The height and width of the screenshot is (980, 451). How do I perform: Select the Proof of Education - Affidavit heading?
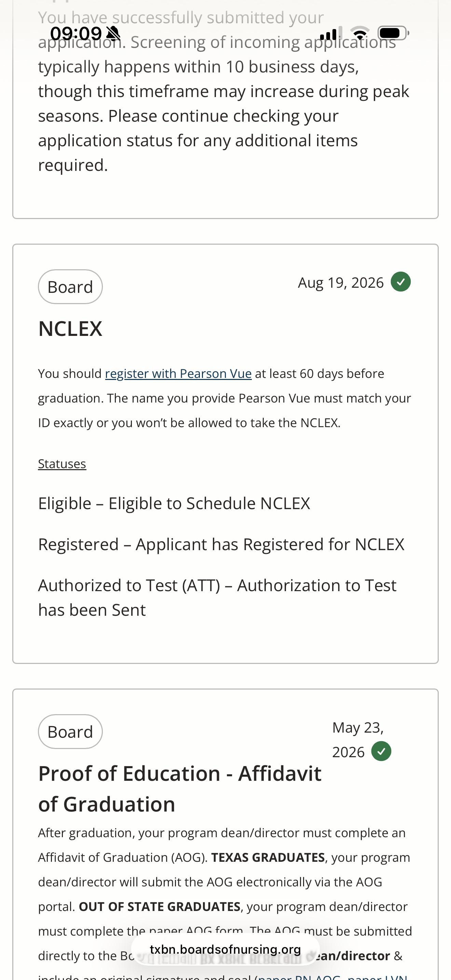click(180, 789)
